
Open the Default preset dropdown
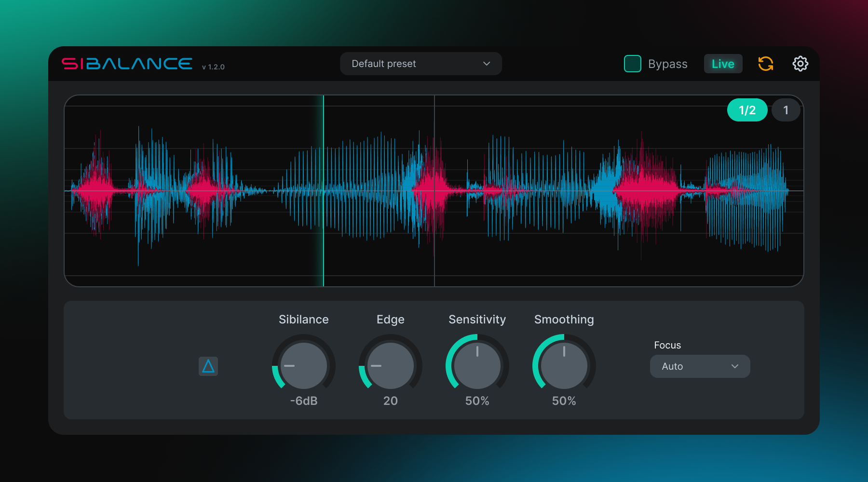tap(421, 64)
